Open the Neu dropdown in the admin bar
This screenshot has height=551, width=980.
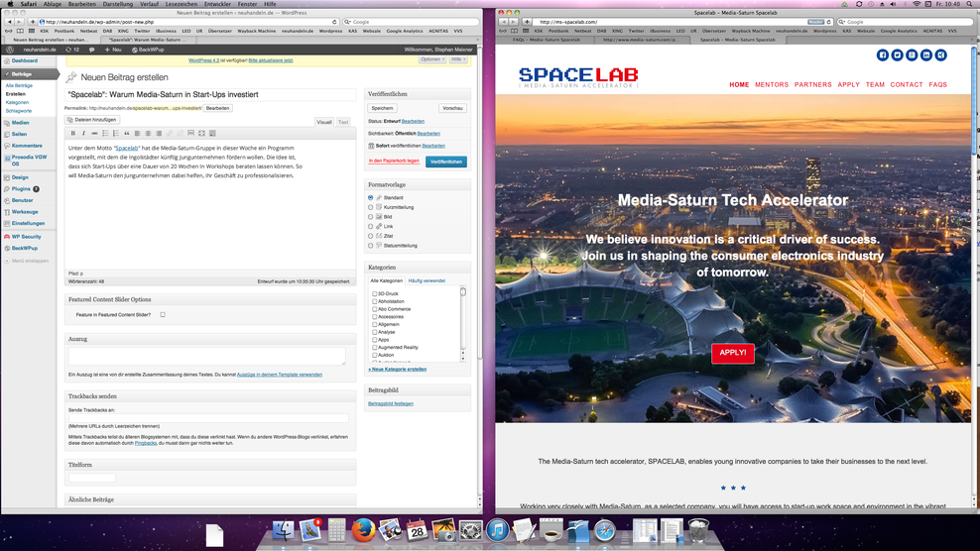(113, 50)
